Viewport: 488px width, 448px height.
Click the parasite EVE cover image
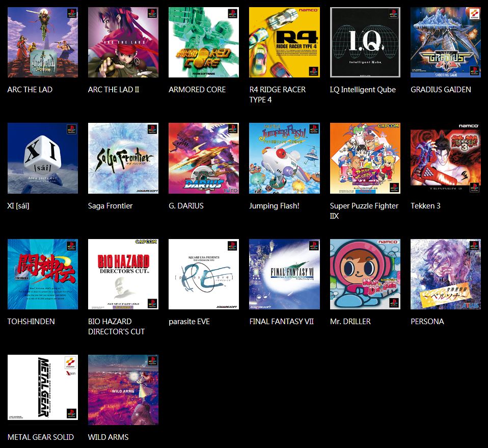click(203, 274)
